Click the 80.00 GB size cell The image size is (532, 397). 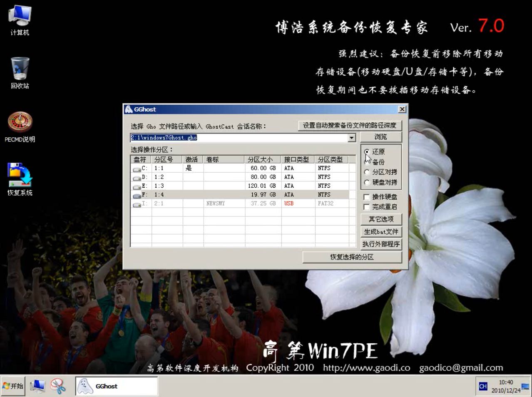[x=263, y=177]
